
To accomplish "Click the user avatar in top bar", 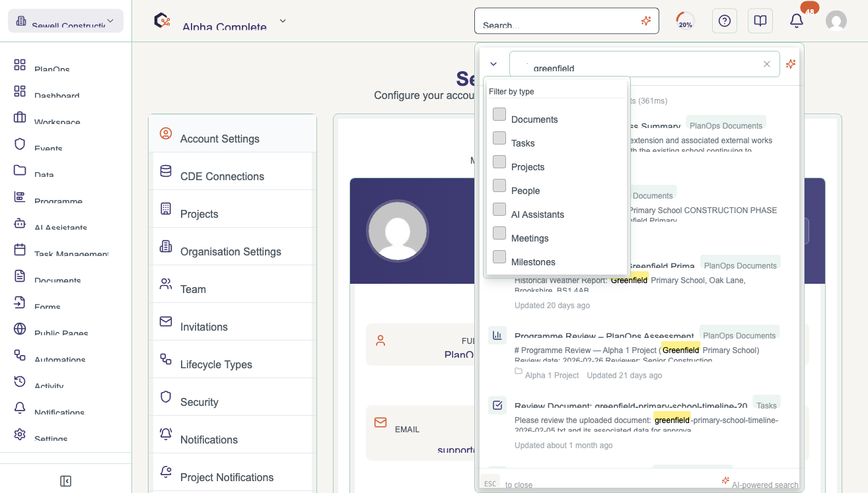I will [836, 21].
